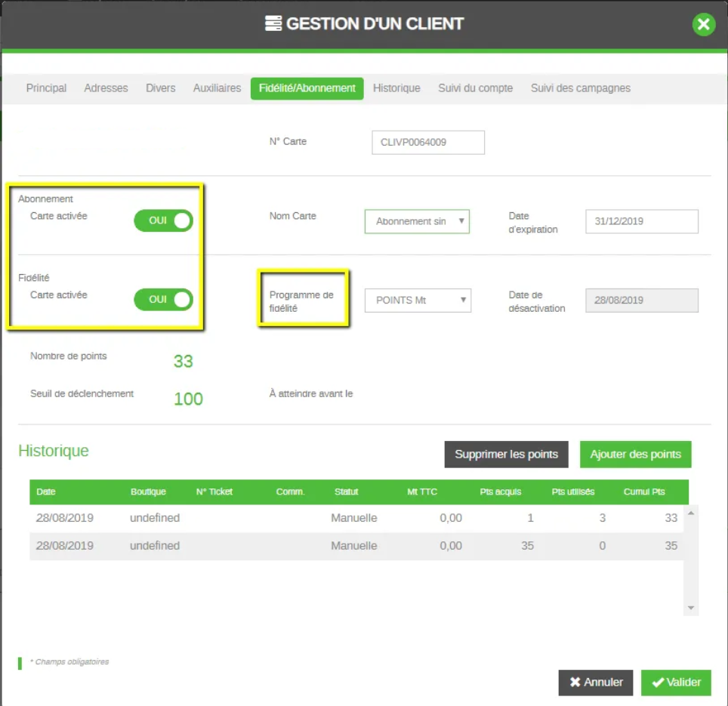The height and width of the screenshot is (706, 728).
Task: Click the scrollbar down arrow in Historique table
Action: click(x=691, y=608)
